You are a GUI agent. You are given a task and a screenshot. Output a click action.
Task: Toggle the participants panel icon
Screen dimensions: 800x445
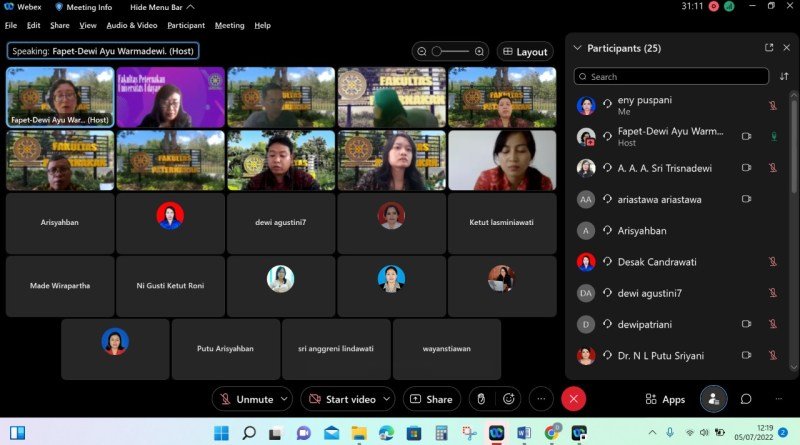point(713,399)
